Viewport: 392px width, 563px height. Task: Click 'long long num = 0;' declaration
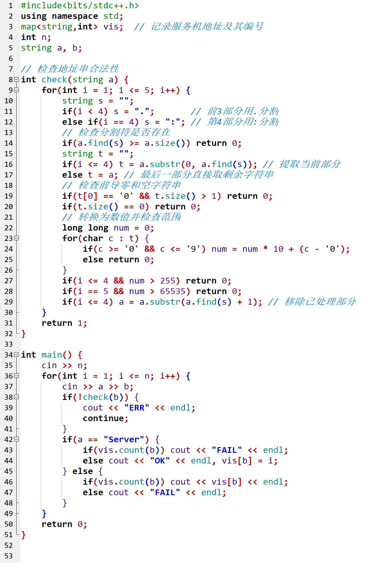click(108, 228)
